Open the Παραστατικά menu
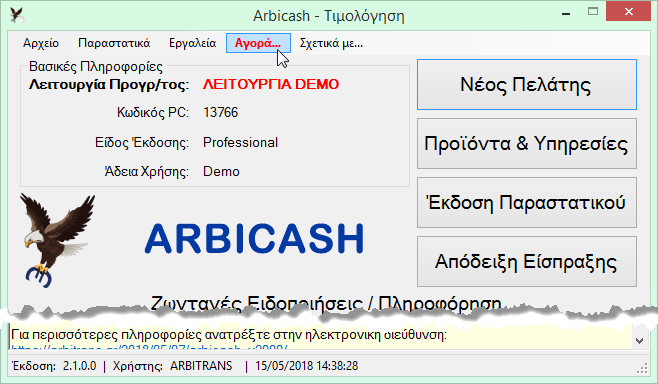 (x=114, y=43)
